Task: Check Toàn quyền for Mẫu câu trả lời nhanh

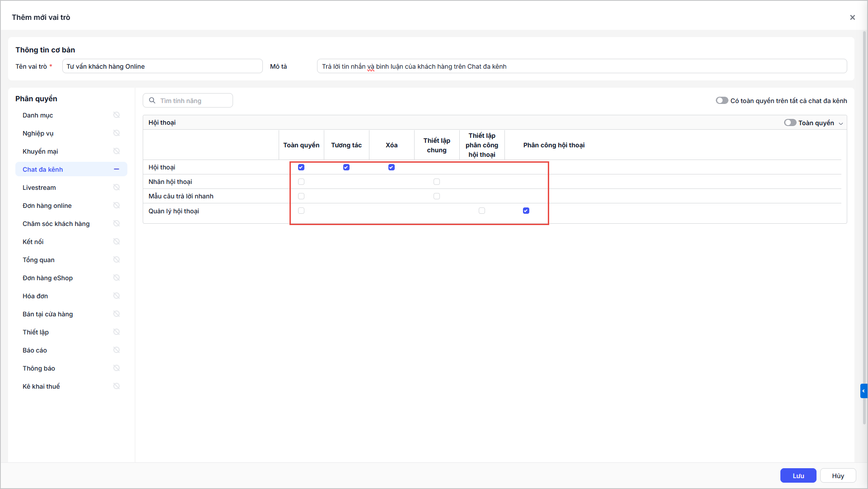Action: (x=301, y=196)
